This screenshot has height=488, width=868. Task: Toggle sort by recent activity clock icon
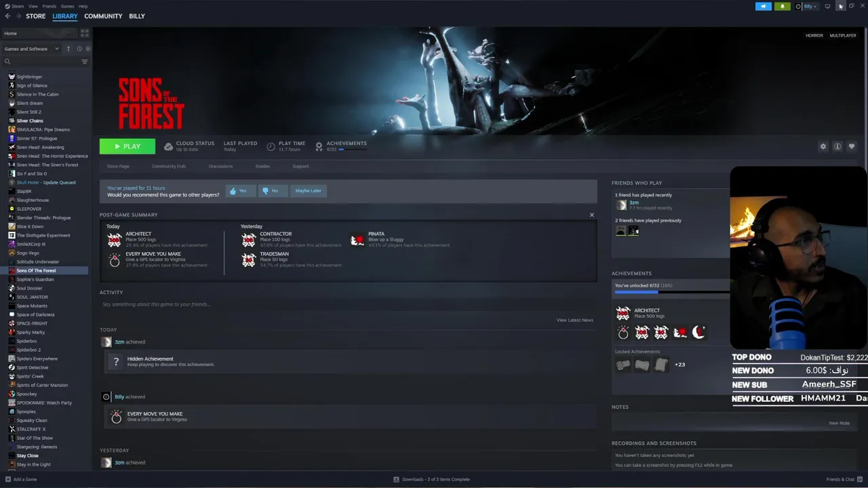(79, 49)
